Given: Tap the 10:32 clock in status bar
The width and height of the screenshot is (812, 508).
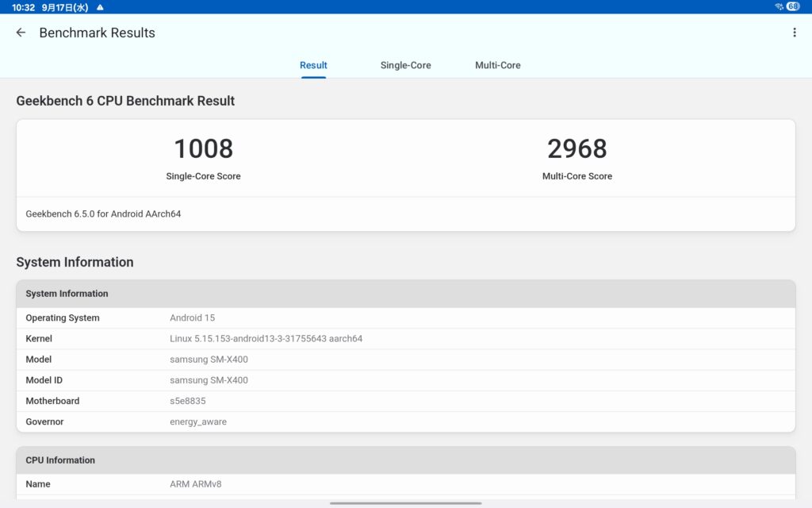Looking at the screenshot, I should click(x=23, y=7).
